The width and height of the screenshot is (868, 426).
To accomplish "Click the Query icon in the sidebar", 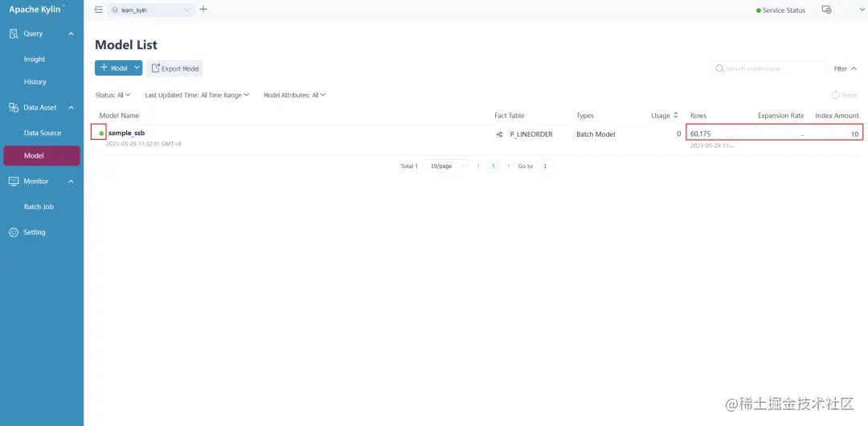I will (14, 34).
